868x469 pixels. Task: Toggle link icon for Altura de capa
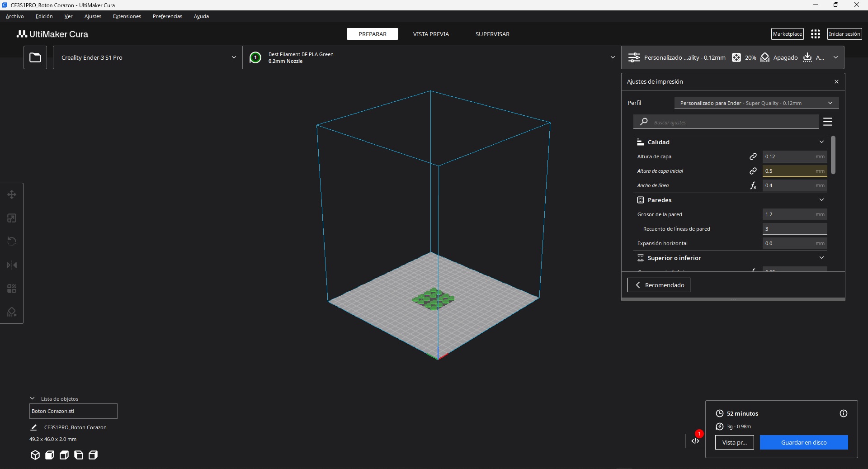pos(753,156)
